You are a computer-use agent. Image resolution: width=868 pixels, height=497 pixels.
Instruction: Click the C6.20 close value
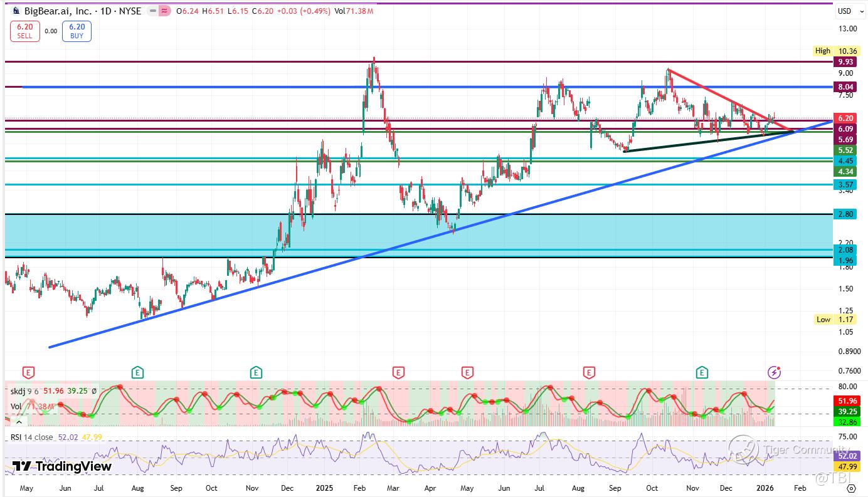262,11
